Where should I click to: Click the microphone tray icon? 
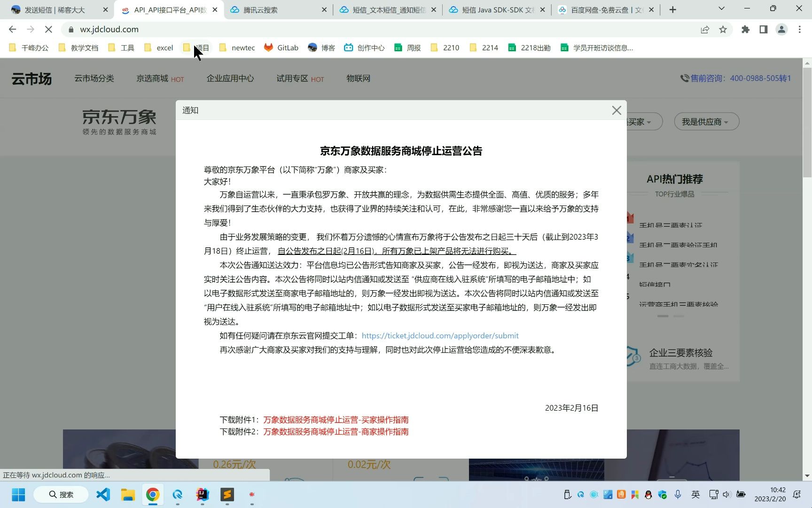[678, 494]
